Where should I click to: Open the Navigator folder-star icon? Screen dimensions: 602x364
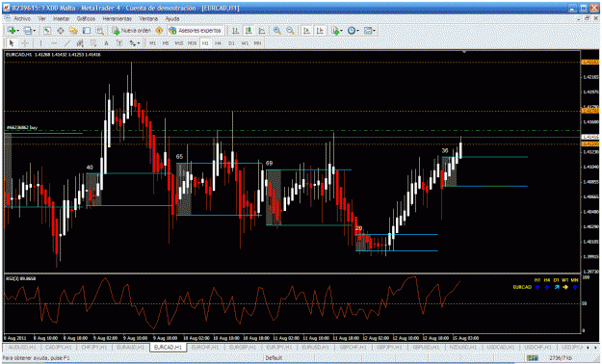(73, 31)
